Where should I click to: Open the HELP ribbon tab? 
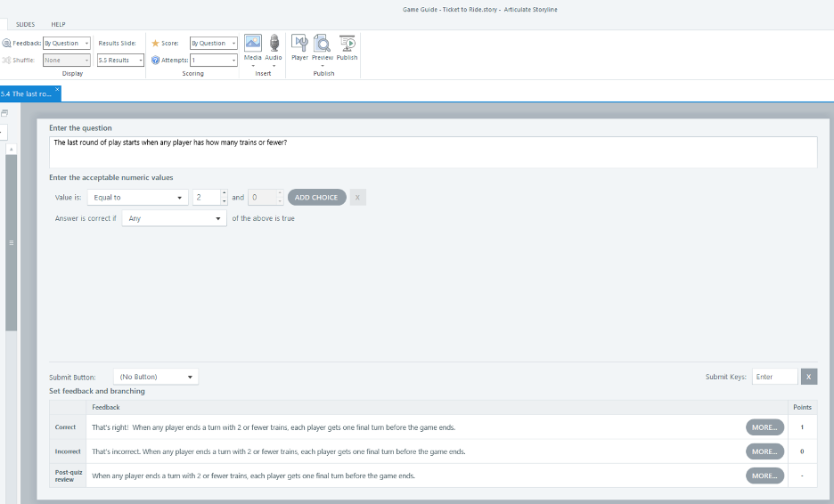(x=58, y=24)
